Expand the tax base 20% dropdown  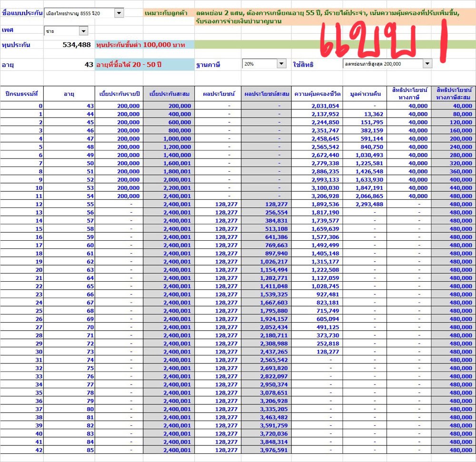pos(281,64)
